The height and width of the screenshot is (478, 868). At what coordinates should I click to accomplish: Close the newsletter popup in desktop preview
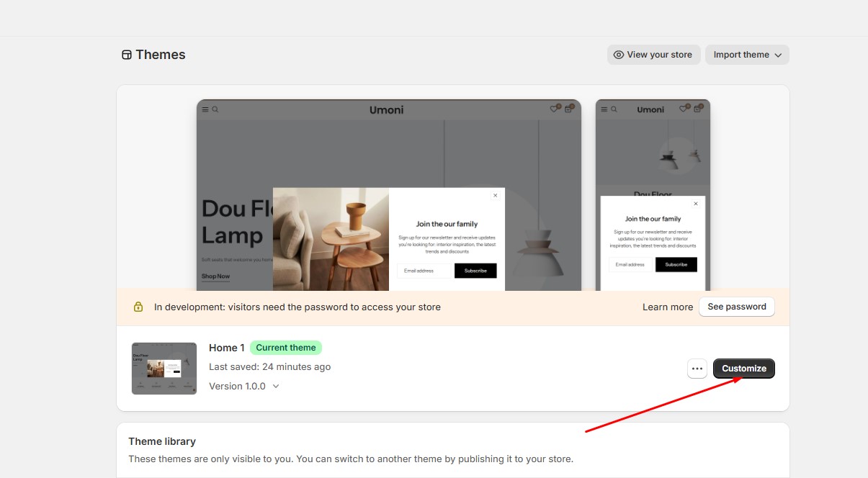tap(495, 195)
